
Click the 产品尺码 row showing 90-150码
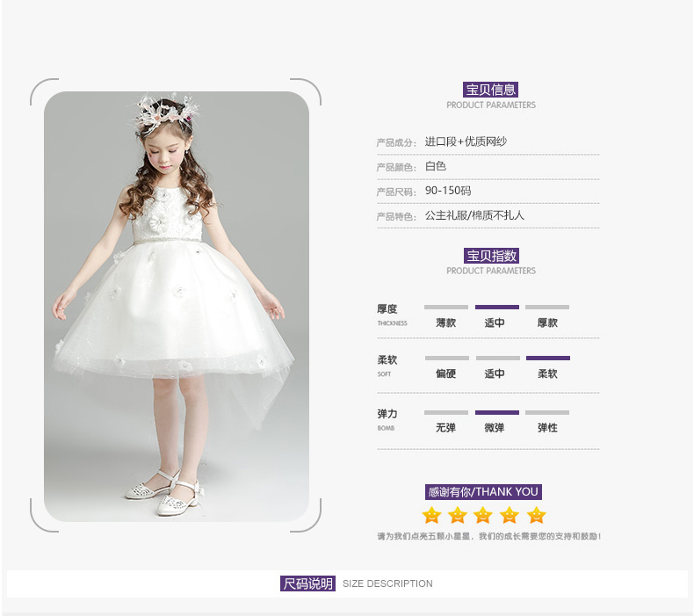tap(448, 191)
